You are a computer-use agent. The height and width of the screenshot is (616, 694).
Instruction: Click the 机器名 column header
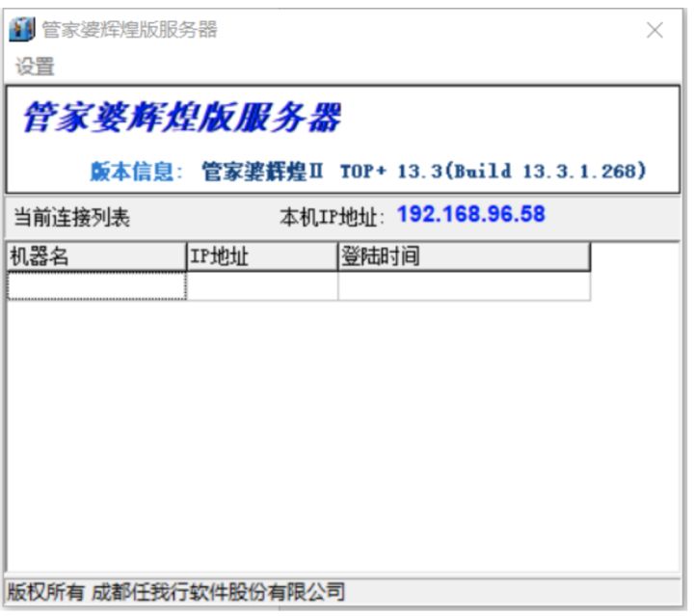tap(97, 256)
